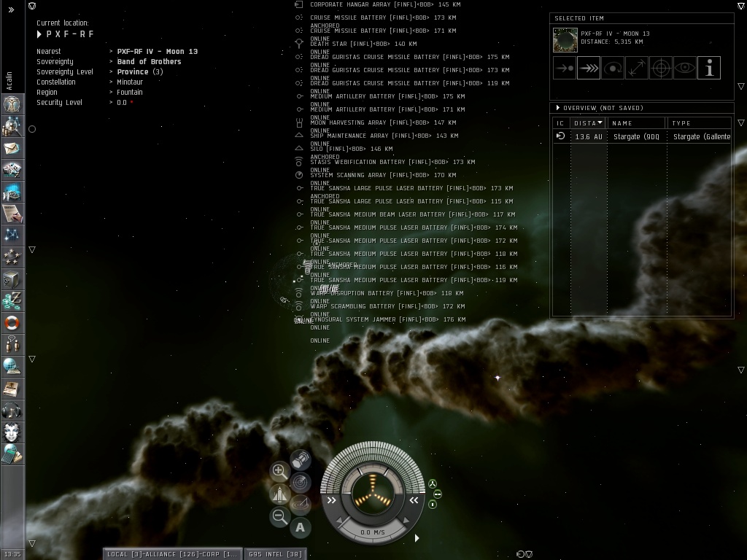The width and height of the screenshot is (747, 560).
Task: Open the EVE Mail envelope icon
Action: coord(12,148)
